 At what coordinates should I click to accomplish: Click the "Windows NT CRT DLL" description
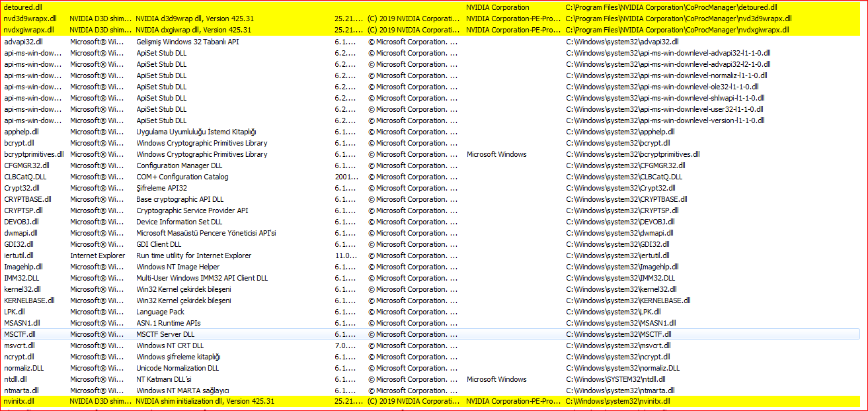(170, 345)
